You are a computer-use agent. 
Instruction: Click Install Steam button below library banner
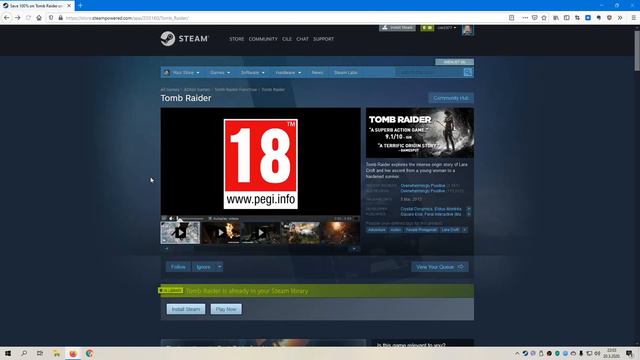point(186,309)
